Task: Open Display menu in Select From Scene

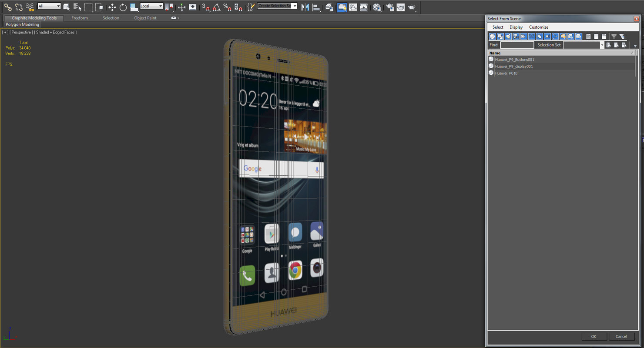Action: pos(516,27)
